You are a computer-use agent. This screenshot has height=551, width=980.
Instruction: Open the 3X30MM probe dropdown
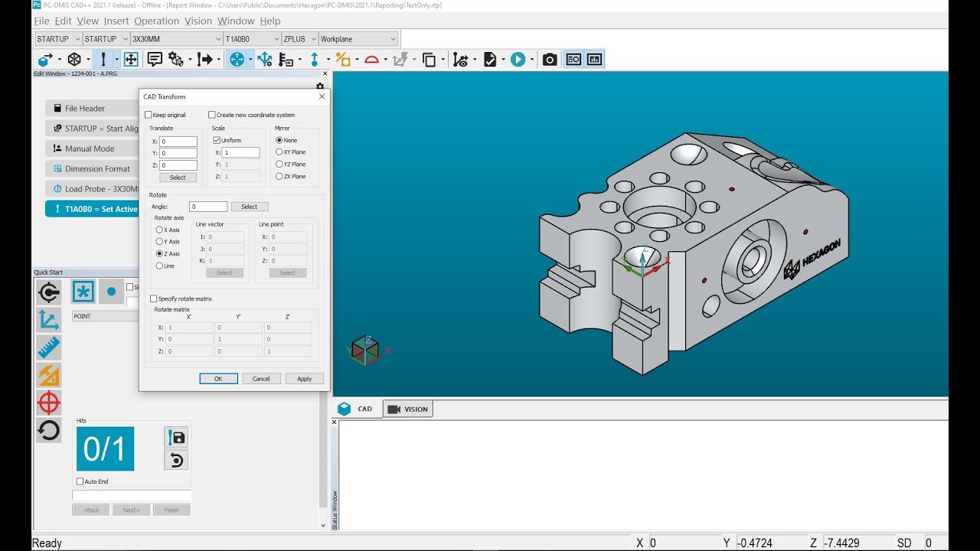[176, 38]
